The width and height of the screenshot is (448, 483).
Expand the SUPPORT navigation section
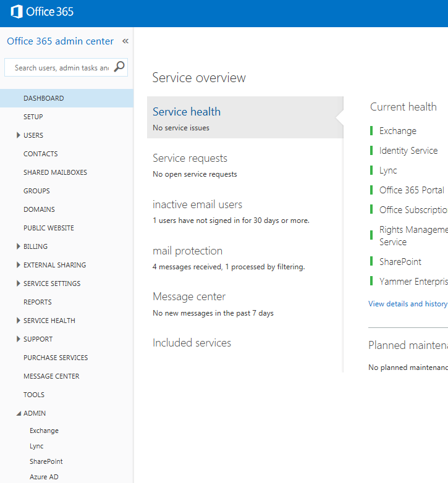tap(18, 339)
